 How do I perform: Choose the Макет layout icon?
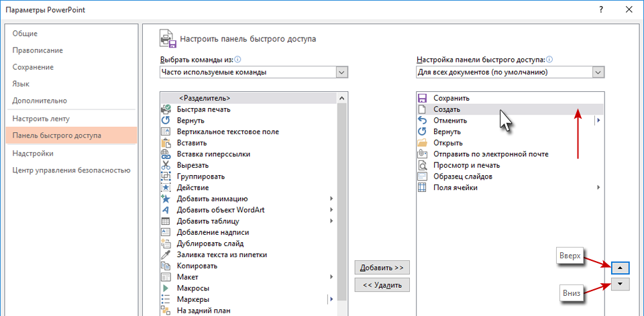pos(166,277)
